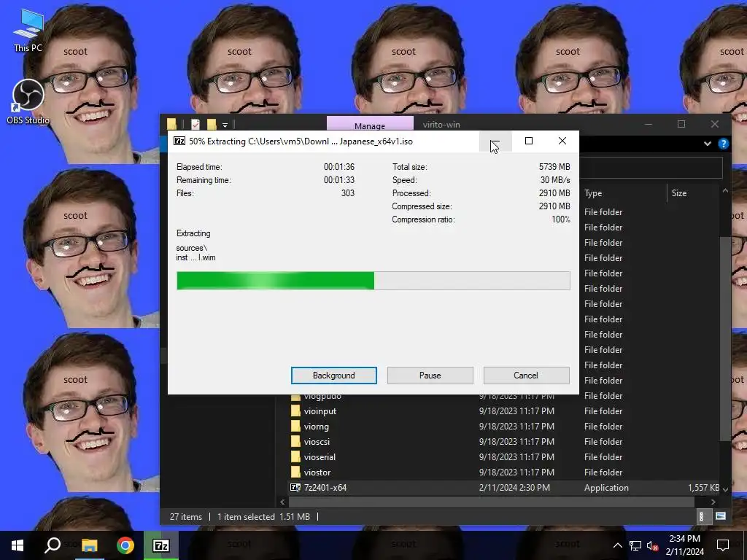Image resolution: width=747 pixels, height=560 pixels.
Task: Pause the 7-Zip extraction
Action: click(x=430, y=376)
